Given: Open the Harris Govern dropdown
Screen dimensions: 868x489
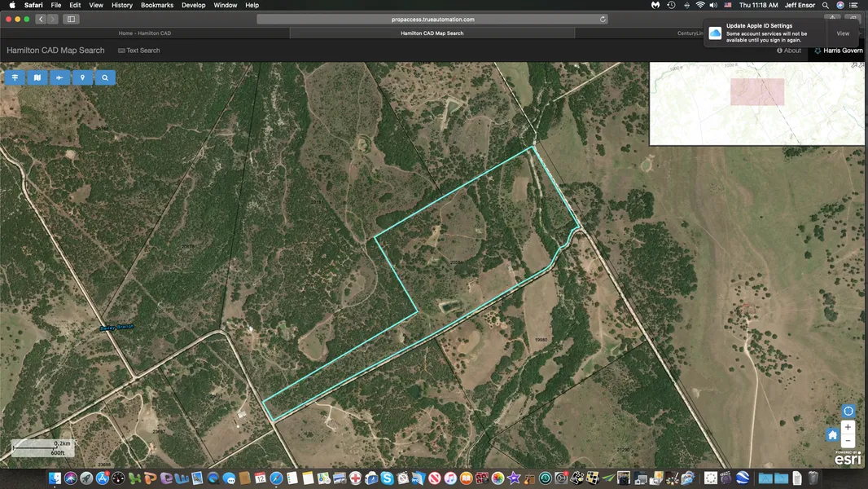Looking at the screenshot, I should click(x=839, y=51).
